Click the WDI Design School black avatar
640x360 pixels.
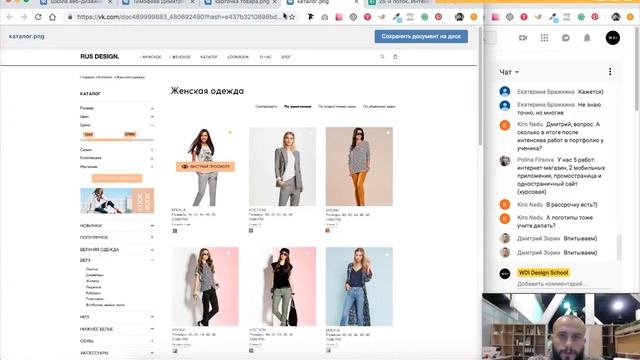pos(505,273)
